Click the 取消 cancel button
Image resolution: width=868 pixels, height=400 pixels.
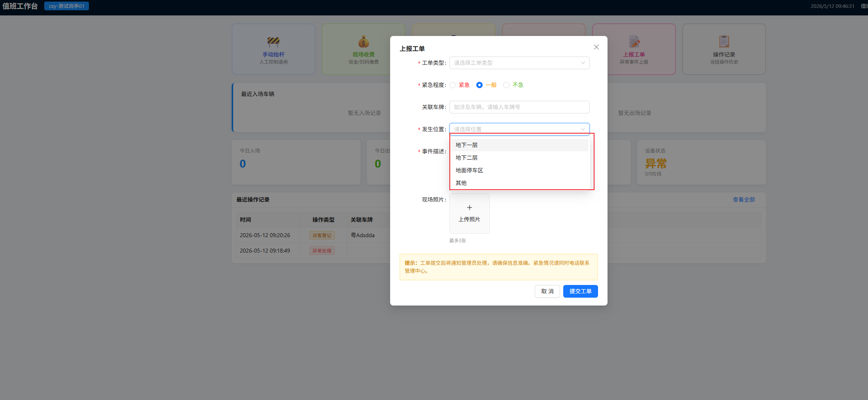547,291
